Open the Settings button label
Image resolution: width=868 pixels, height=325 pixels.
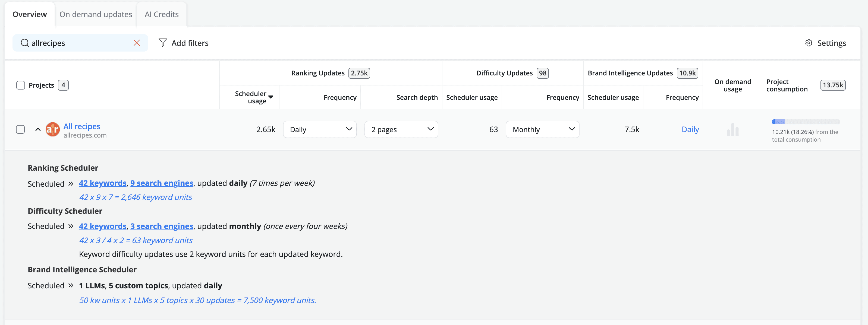pos(832,43)
